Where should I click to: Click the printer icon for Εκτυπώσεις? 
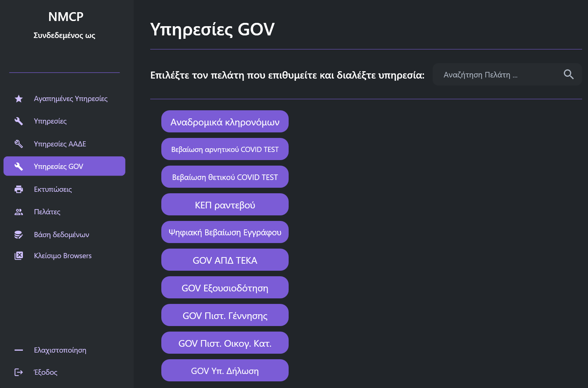19,189
